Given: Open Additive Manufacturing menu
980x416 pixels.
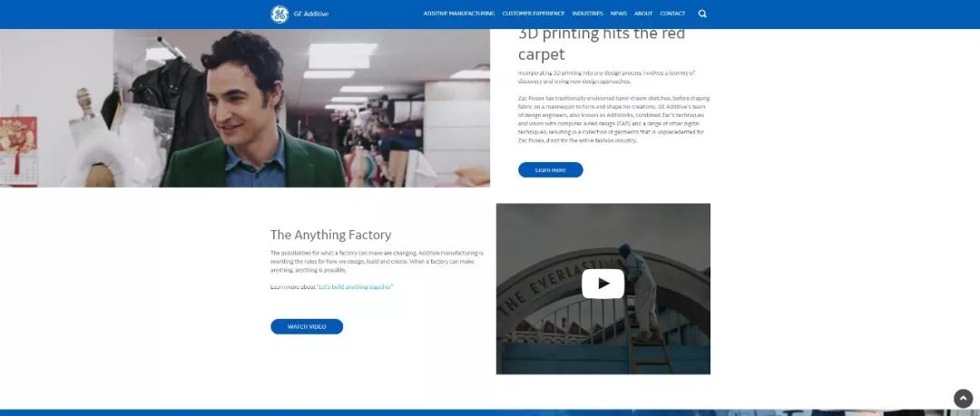Looking at the screenshot, I should pyautogui.click(x=459, y=14).
